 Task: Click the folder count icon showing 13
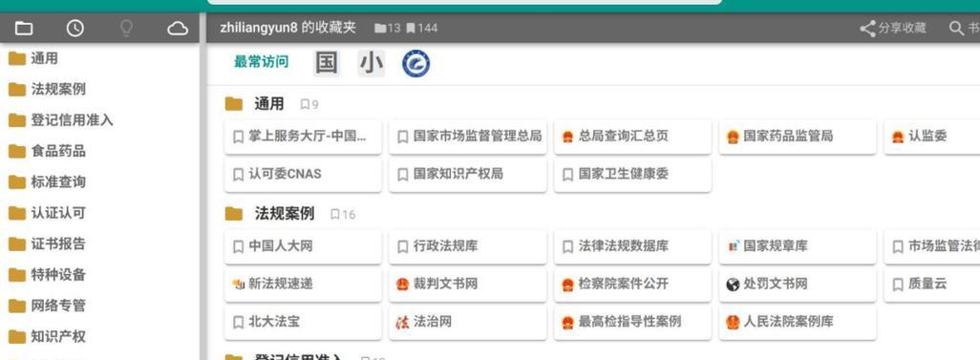(380, 28)
